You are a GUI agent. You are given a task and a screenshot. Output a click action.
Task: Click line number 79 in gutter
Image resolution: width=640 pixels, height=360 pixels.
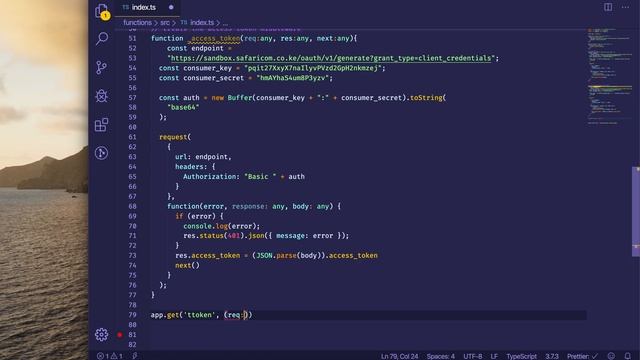click(132, 315)
